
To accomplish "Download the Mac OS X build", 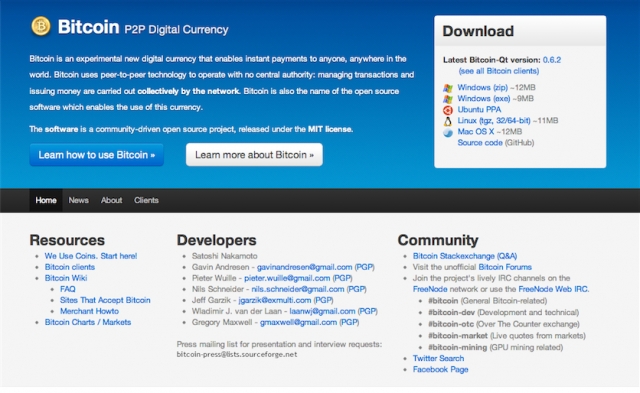I will pyautogui.click(x=476, y=131).
